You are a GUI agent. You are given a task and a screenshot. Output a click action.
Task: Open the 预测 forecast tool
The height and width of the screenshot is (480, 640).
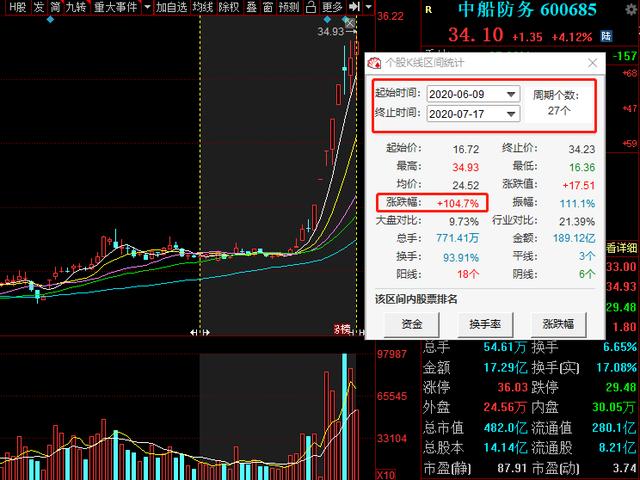click(289, 7)
